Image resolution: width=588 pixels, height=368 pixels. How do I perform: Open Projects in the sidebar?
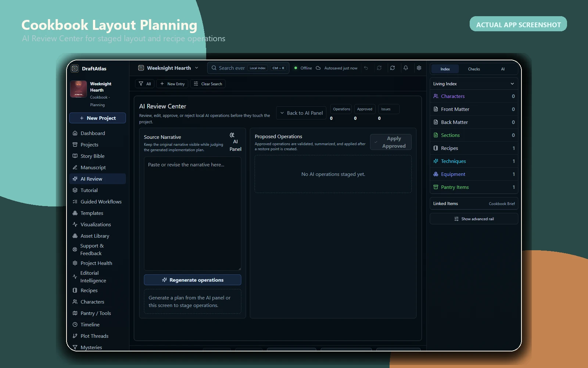[x=97, y=145]
